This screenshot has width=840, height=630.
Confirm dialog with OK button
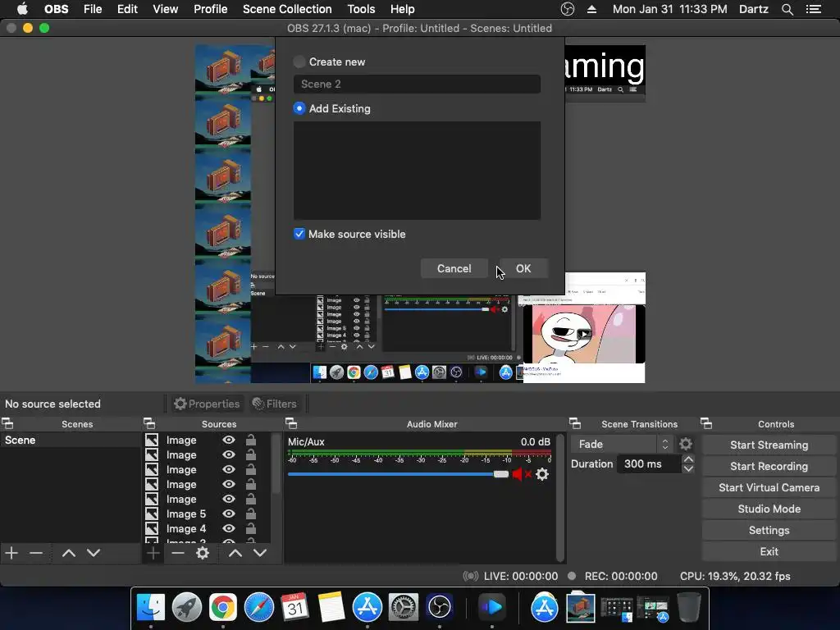[523, 268]
